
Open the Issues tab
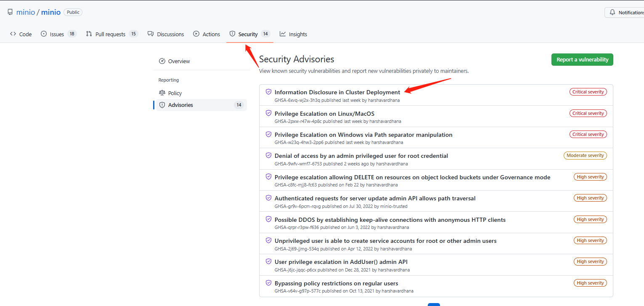coord(58,34)
